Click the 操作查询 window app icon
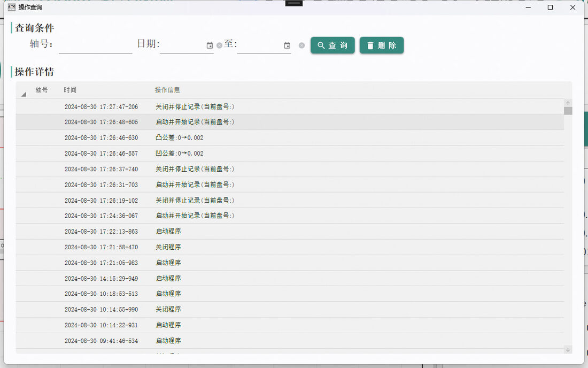The height and width of the screenshot is (368, 588). point(12,7)
